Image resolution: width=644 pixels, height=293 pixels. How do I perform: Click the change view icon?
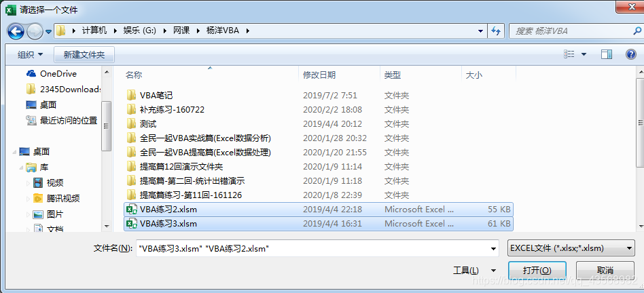[569, 54]
